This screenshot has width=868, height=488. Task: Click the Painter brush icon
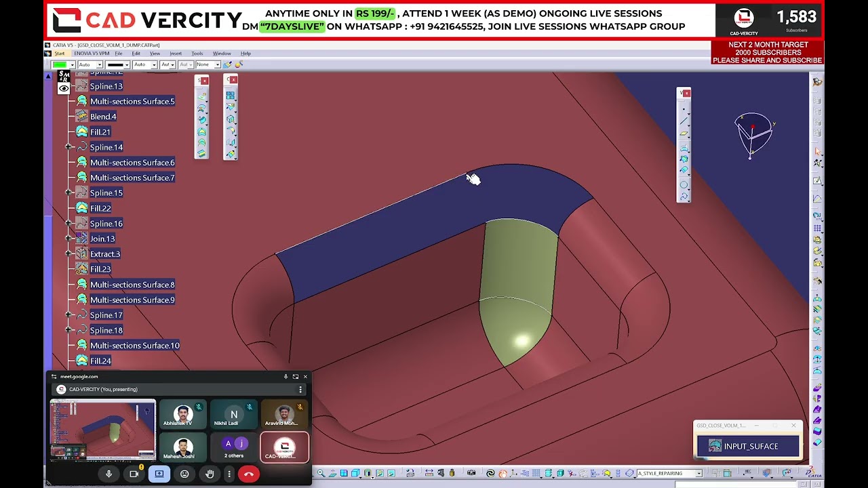228,64
